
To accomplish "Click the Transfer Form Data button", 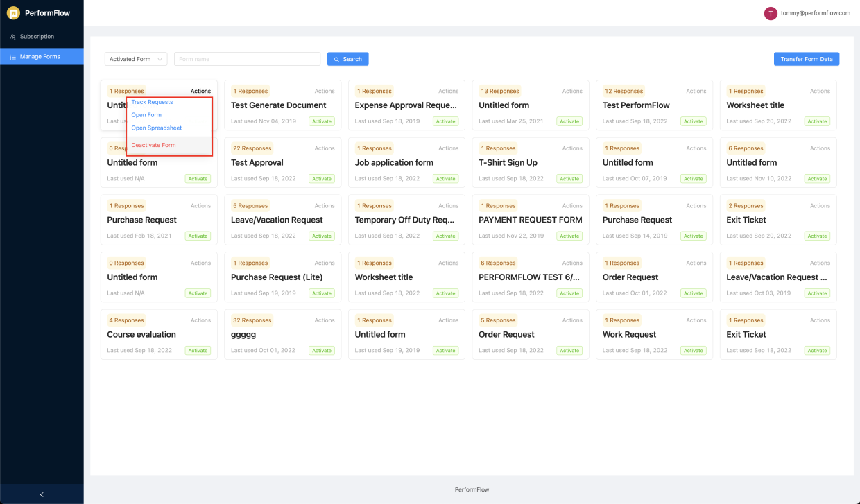I will click(807, 59).
